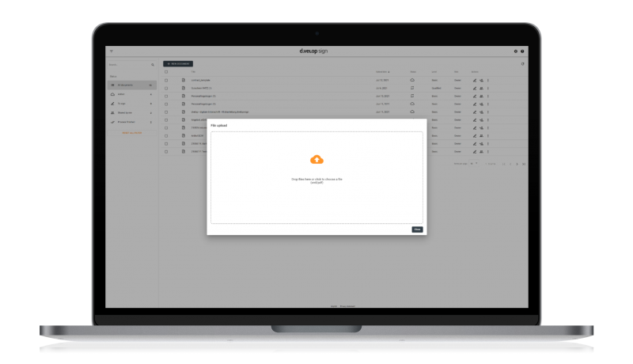The height and width of the screenshot is (364, 633).
Task: Check the checkbox for the first document row
Action: [x=166, y=80]
